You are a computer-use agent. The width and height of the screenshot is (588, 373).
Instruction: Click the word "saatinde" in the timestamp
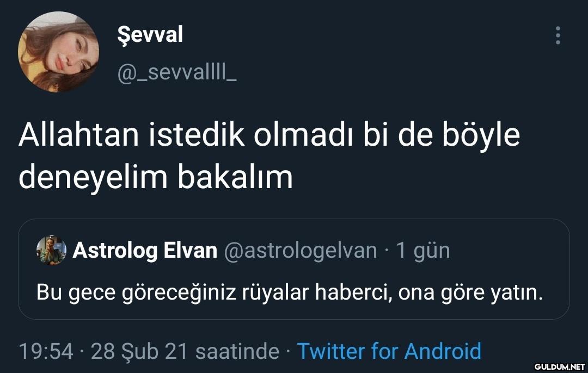[x=237, y=351]
